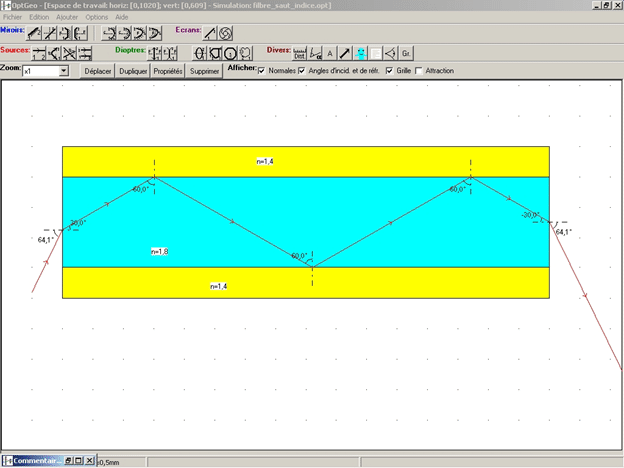This screenshot has height=468, width=624.
Task: Click the -30,0° angle label near exit
Action: click(x=530, y=215)
